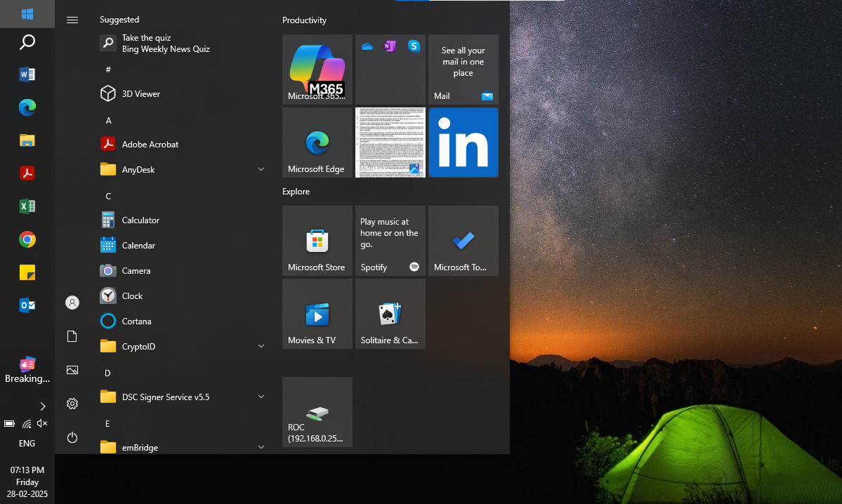Image resolution: width=842 pixels, height=504 pixels.
Task: Switch the ENG input language indicator
Action: pyautogui.click(x=27, y=444)
